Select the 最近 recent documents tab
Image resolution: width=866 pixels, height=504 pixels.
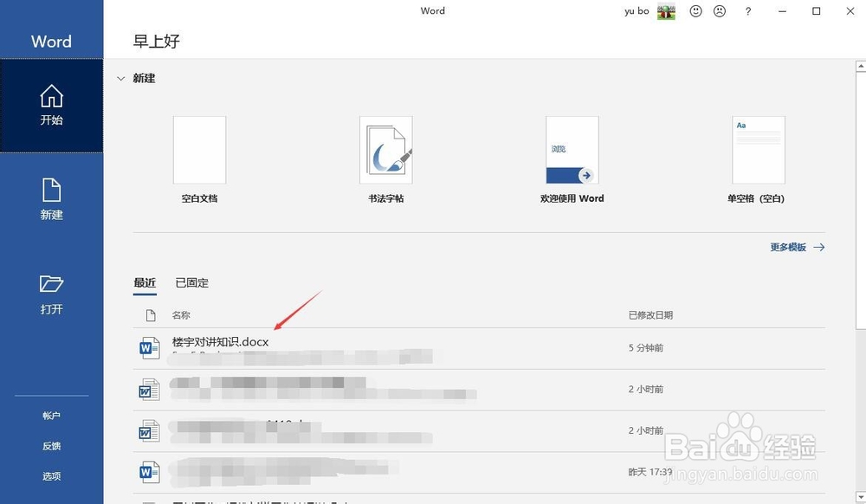click(145, 282)
